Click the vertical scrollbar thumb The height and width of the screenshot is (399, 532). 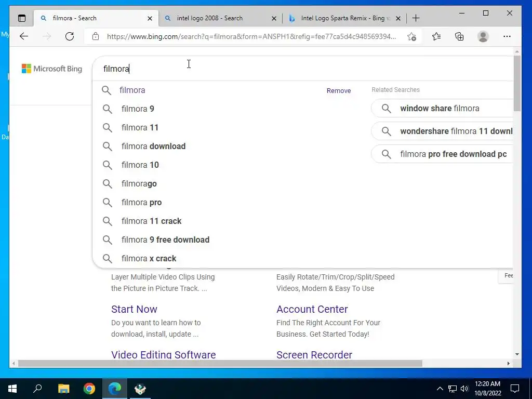517,83
